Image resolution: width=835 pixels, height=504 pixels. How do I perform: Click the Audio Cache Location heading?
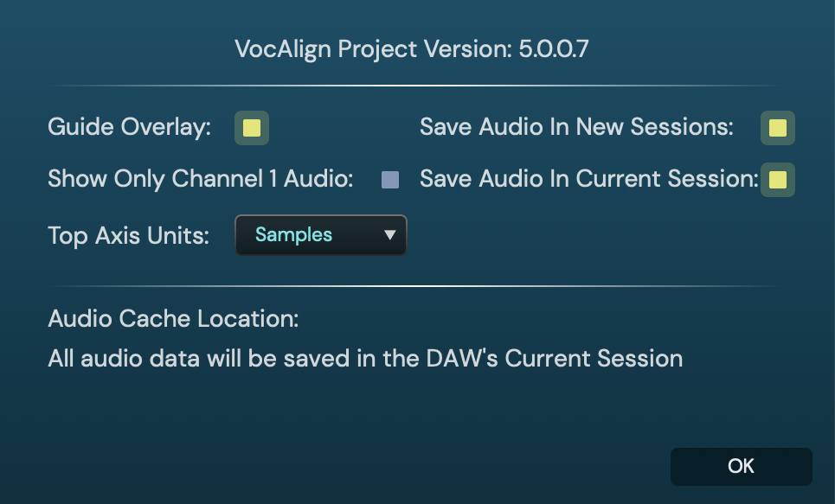[x=173, y=319]
